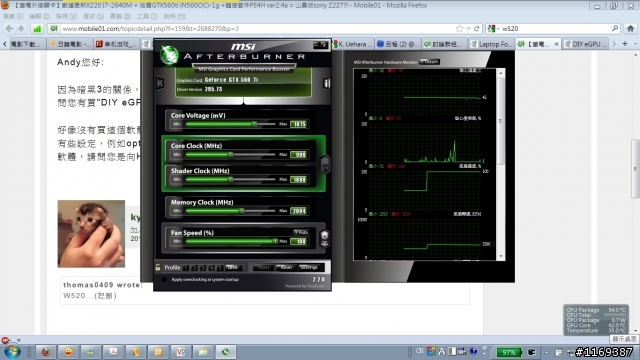The image size is (640, 360).
Task: Click the Fan Speed value field 100
Action: [x=299, y=242]
